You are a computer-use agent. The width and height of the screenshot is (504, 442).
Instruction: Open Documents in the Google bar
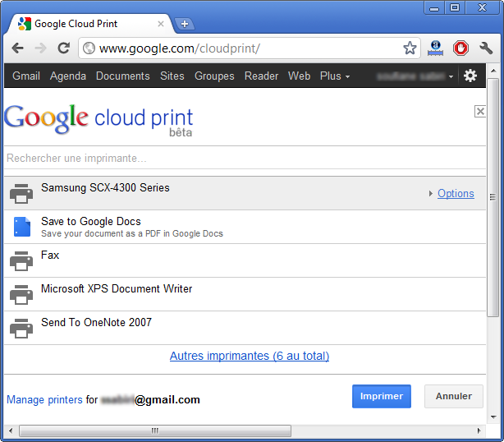[123, 76]
